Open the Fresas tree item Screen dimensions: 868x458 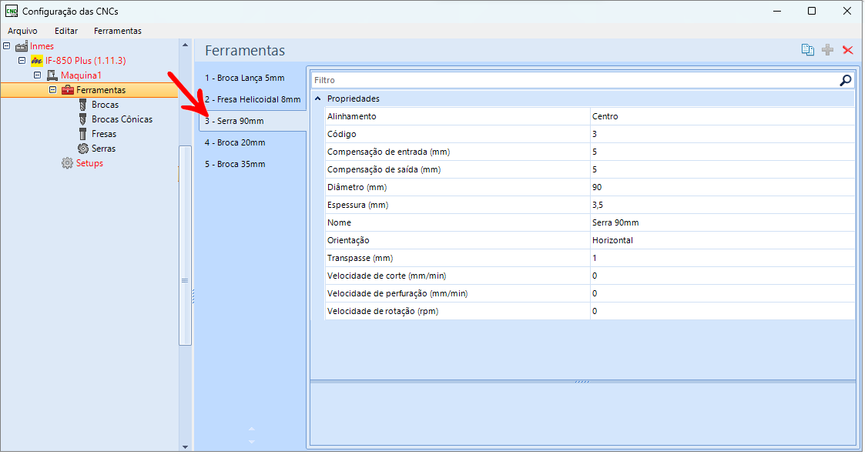pos(104,134)
